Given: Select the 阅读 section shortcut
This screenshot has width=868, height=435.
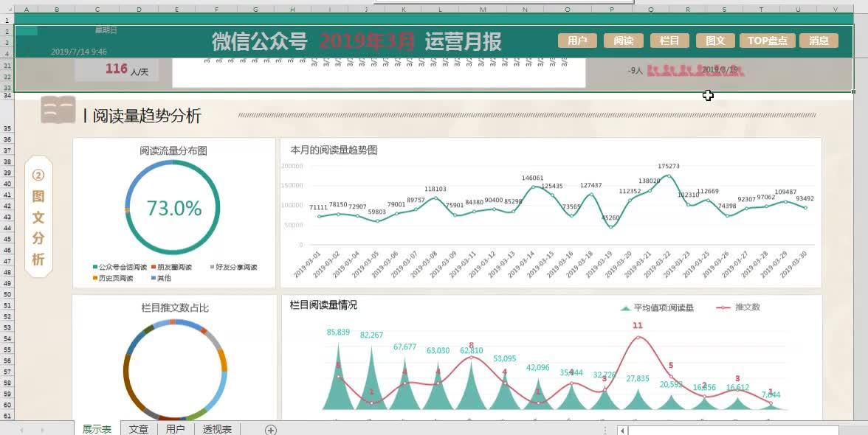Looking at the screenshot, I should (x=623, y=41).
